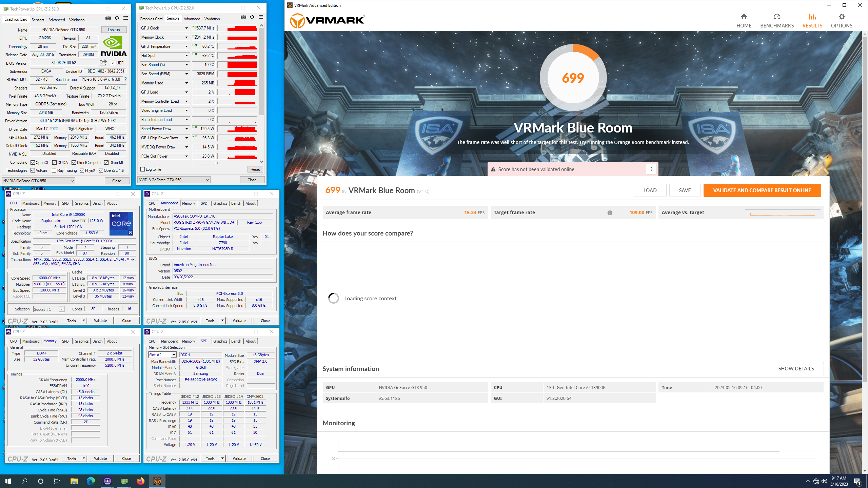Open the VRMark RESULTS icon
Viewport: 868px width, 488px height.
pos(812,17)
